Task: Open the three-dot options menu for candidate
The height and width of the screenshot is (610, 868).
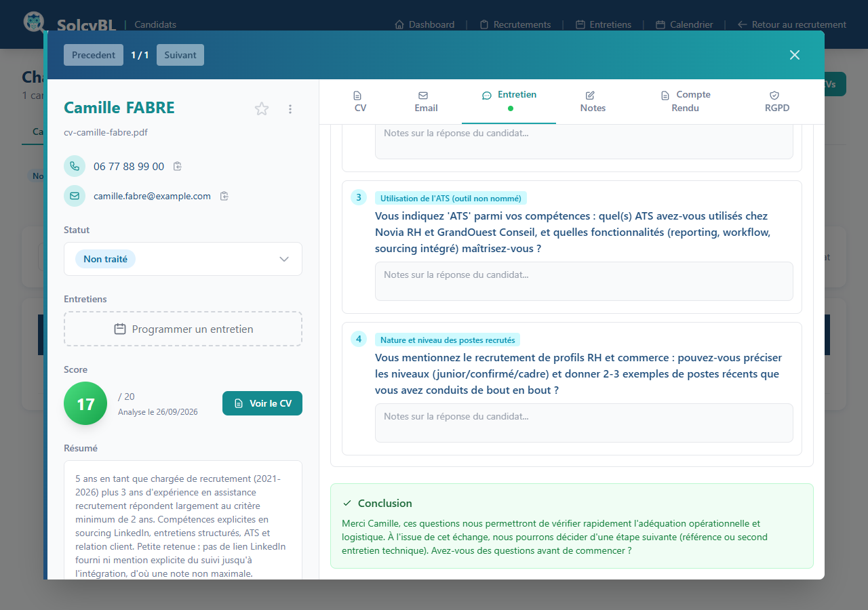Action: (290, 108)
